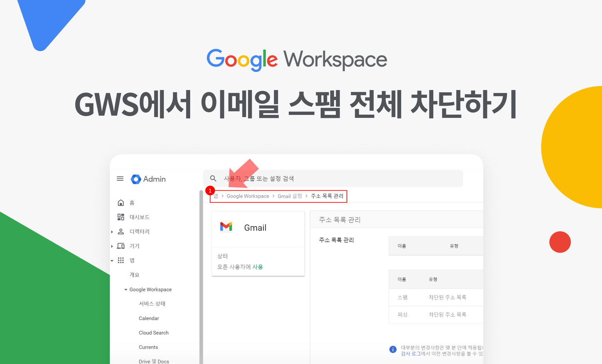Select the 피싱 address list row
The width and height of the screenshot is (602, 364).
pyautogui.click(x=436, y=315)
